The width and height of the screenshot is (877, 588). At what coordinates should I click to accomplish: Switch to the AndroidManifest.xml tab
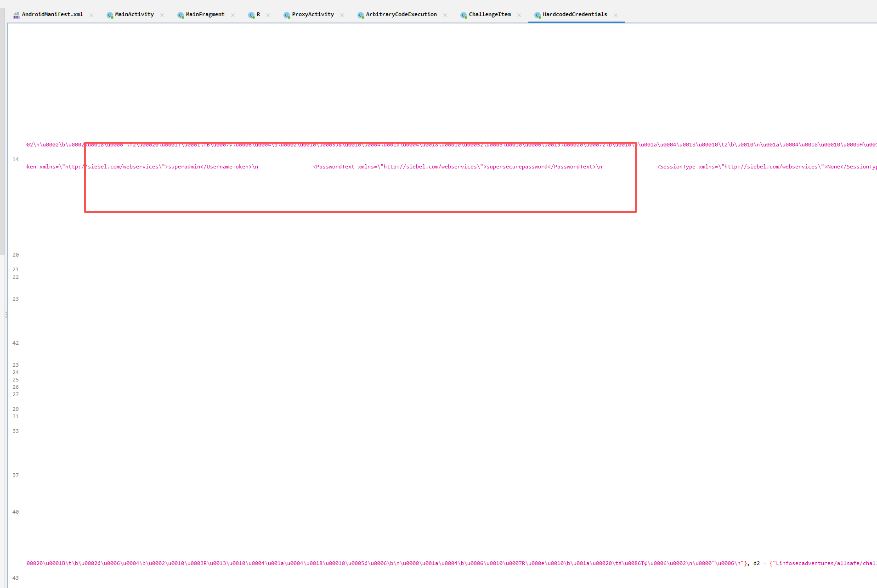(52, 15)
